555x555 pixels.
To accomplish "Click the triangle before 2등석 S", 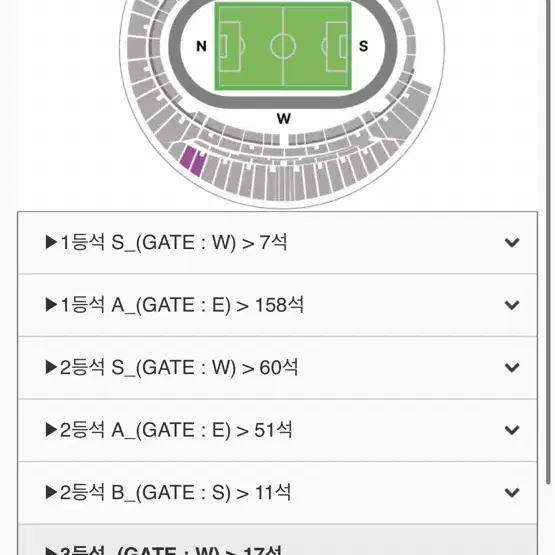I will tap(51, 367).
